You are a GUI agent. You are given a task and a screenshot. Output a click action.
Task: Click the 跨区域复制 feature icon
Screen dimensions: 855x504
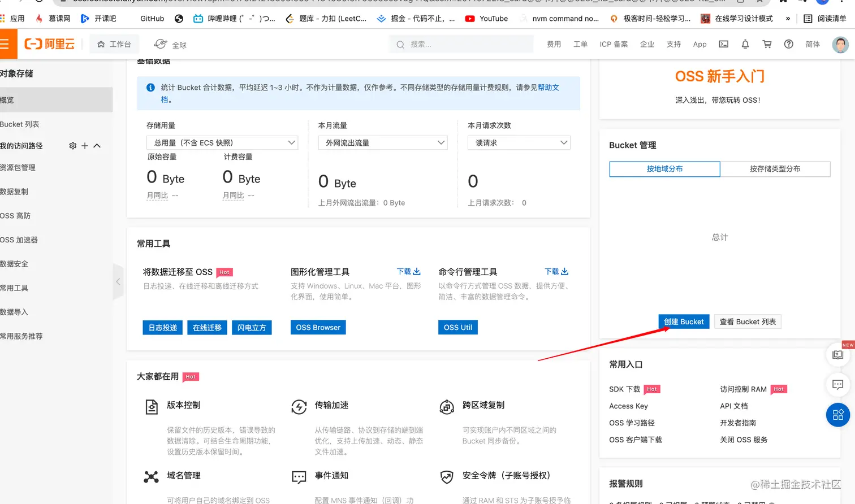point(447,407)
